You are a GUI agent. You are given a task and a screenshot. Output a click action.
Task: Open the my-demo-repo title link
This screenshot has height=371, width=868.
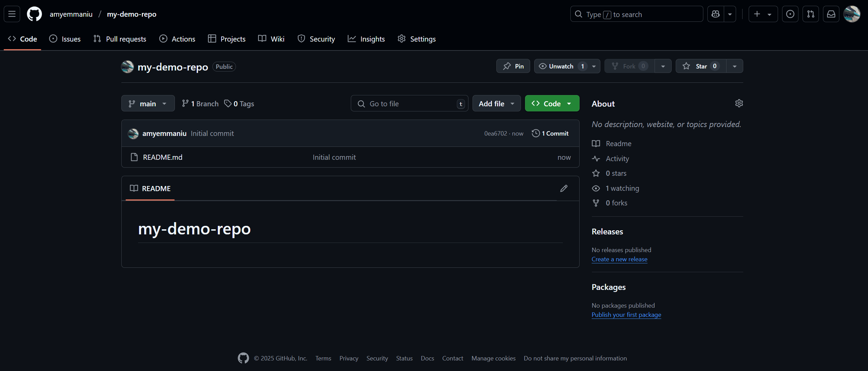tap(173, 67)
